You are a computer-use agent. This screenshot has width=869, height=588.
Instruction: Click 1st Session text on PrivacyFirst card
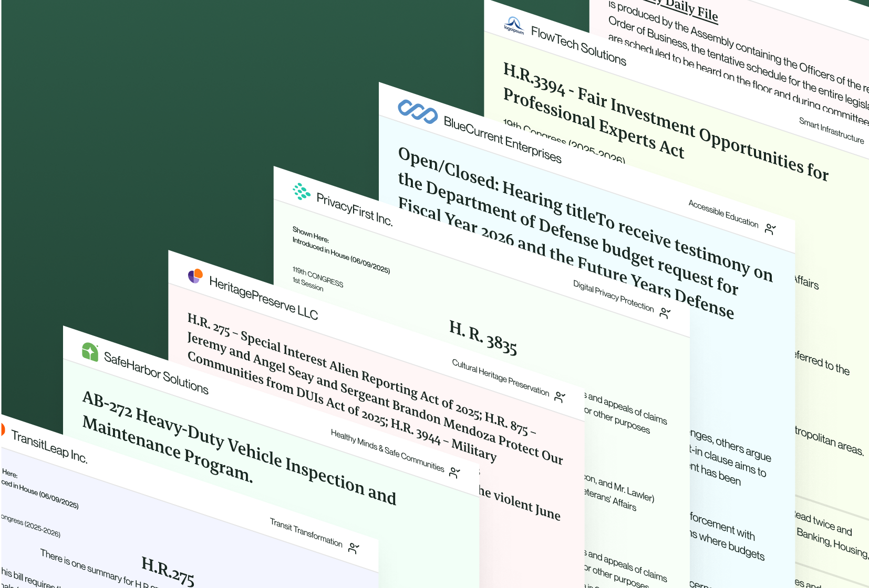tap(308, 284)
